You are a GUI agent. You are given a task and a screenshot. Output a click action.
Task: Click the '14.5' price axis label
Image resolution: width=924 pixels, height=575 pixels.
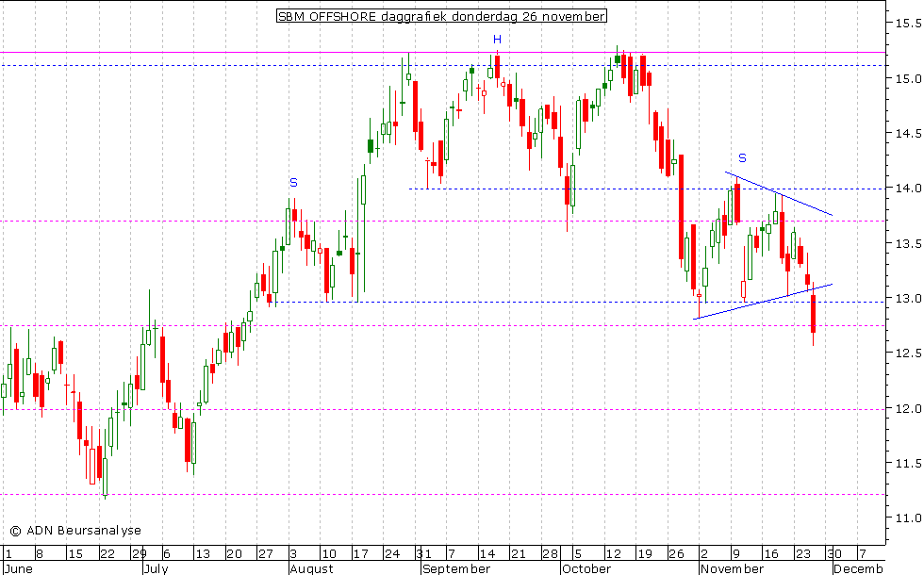(908, 133)
